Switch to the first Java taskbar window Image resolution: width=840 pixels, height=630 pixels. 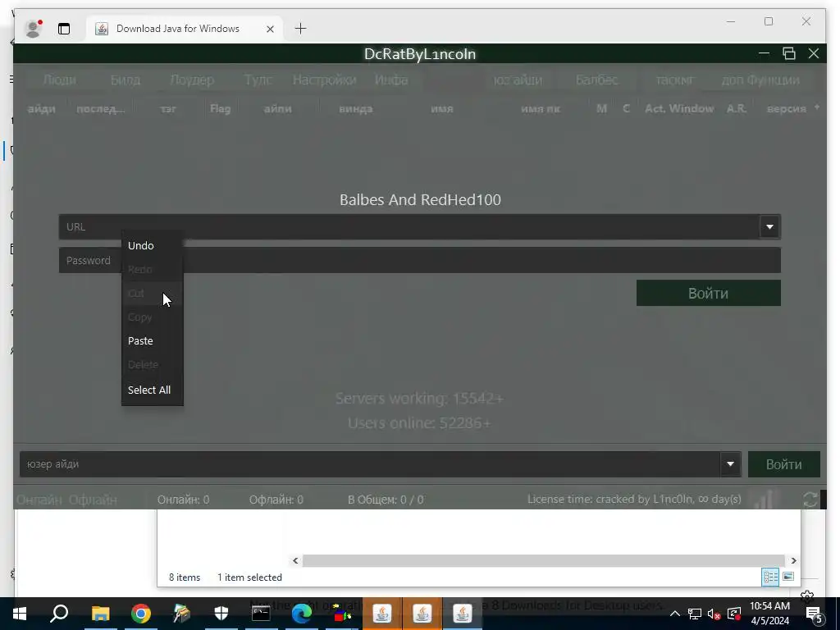coord(382,614)
